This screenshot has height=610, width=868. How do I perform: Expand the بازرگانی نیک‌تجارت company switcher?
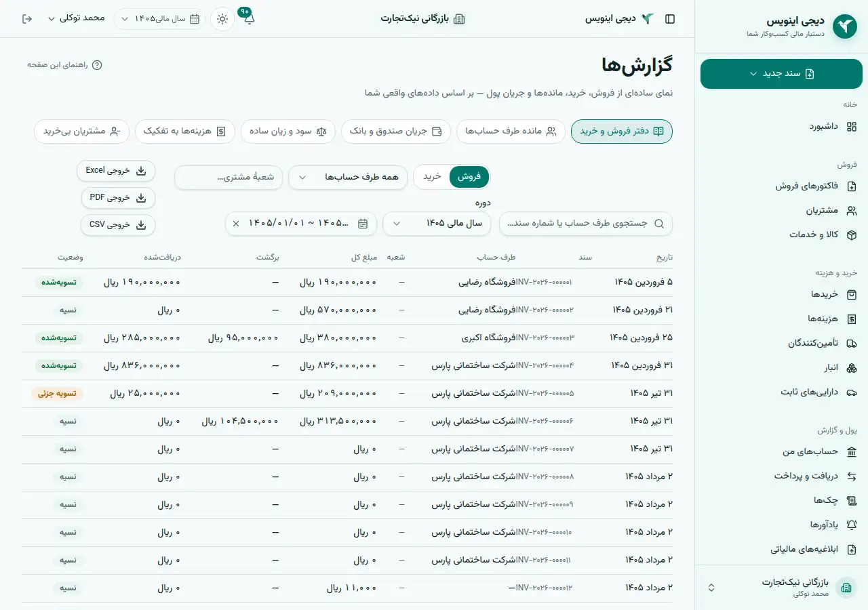coord(781,587)
